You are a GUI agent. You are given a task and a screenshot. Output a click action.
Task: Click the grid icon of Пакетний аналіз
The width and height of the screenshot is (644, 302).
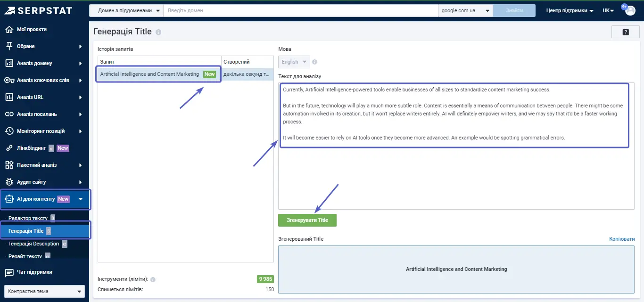[x=8, y=165]
